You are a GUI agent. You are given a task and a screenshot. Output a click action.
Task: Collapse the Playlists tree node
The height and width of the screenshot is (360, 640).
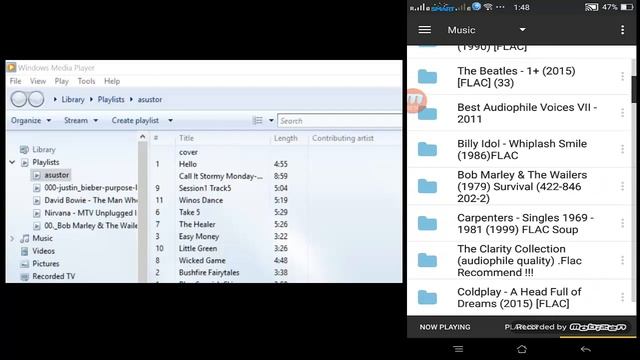click(x=12, y=162)
